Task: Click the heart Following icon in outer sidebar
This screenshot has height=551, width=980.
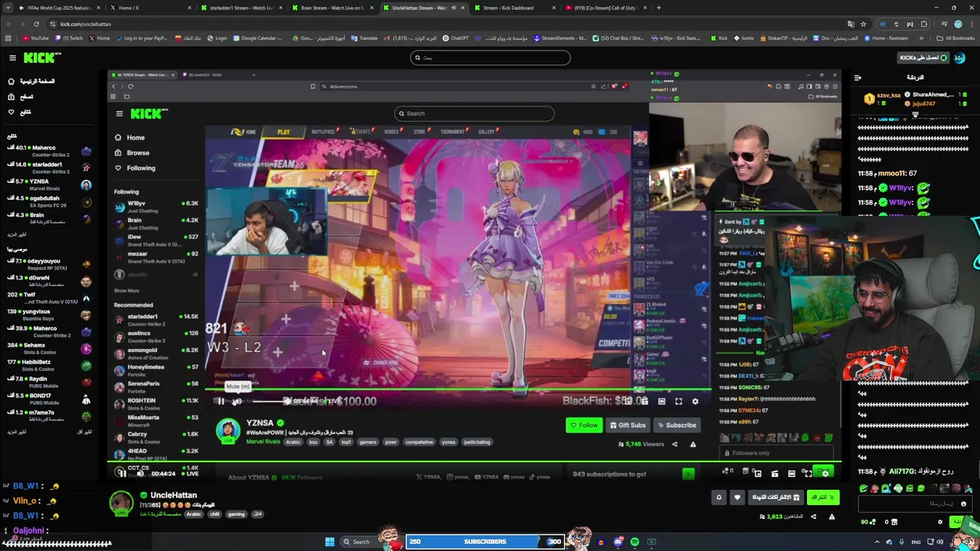Action: click(11, 112)
